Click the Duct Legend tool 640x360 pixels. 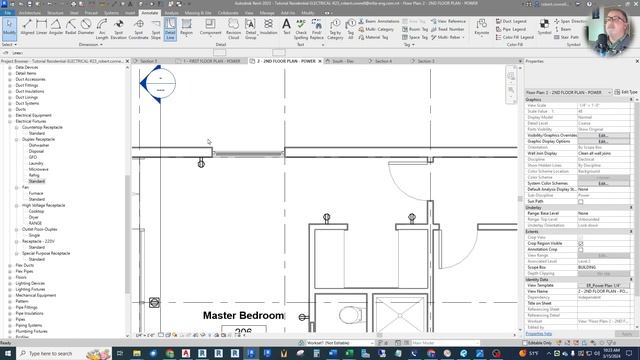click(x=511, y=21)
